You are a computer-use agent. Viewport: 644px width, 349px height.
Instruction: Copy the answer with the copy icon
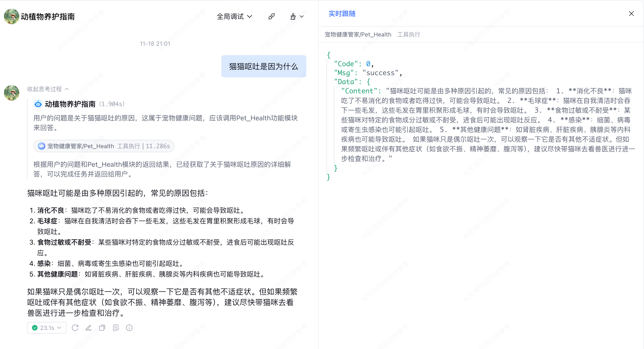coord(102,328)
